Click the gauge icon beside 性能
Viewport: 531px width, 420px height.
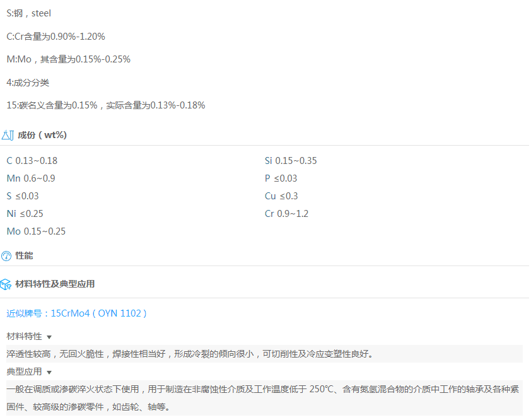pos(6,256)
